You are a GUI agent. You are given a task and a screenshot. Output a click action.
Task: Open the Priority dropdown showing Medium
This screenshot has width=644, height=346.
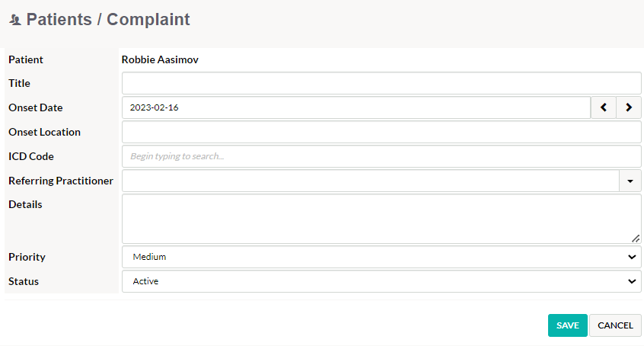(x=381, y=257)
